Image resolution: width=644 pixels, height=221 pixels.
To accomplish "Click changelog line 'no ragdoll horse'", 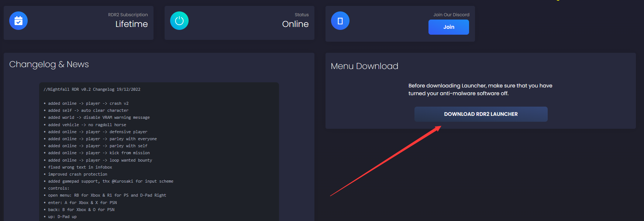I will 85,125.
